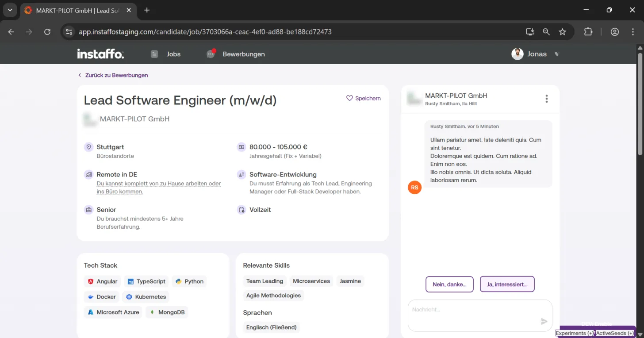Screen dimensions: 644x338
Task: Click the Remote work explanation text
Action: pos(159,188)
